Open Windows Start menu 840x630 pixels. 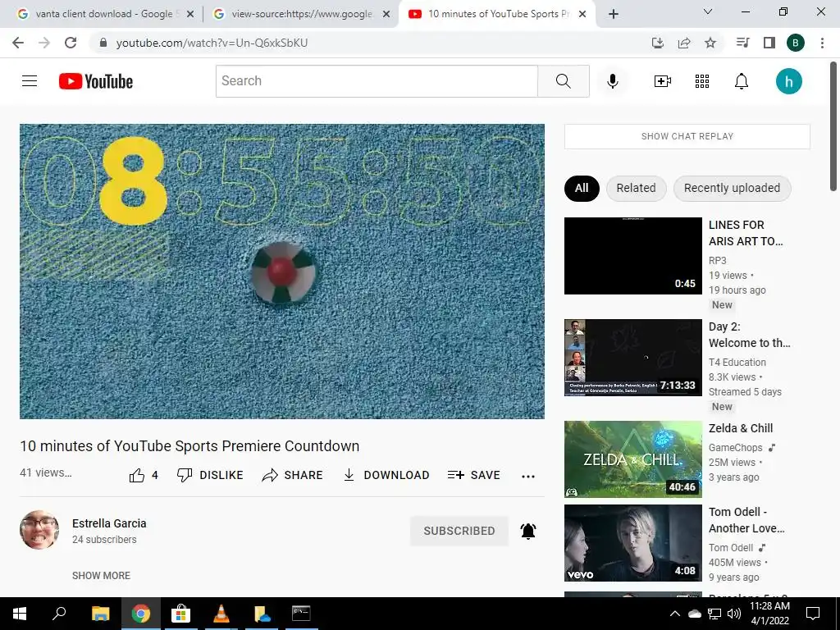coord(20,614)
